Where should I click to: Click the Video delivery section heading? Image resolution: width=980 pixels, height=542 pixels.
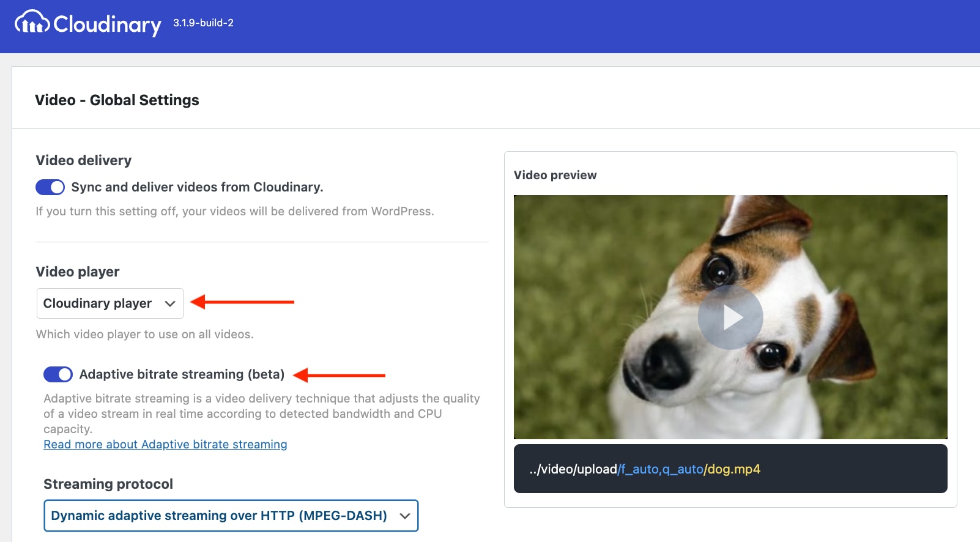click(x=84, y=160)
